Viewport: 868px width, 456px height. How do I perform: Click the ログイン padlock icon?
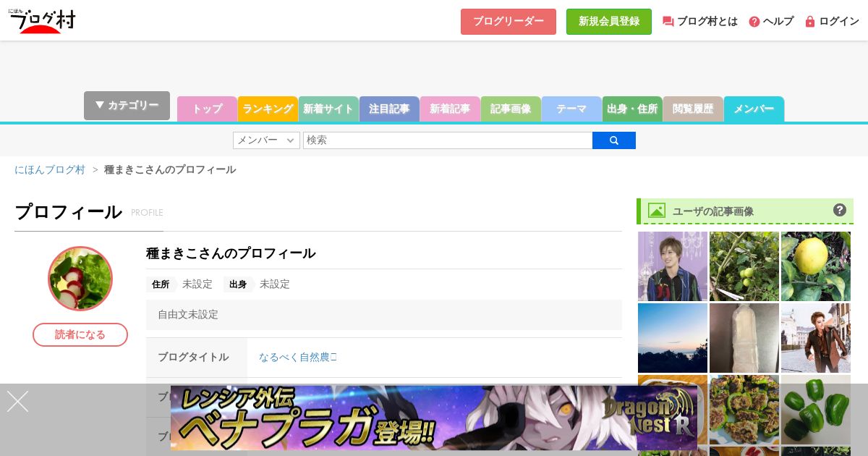pyautogui.click(x=810, y=22)
